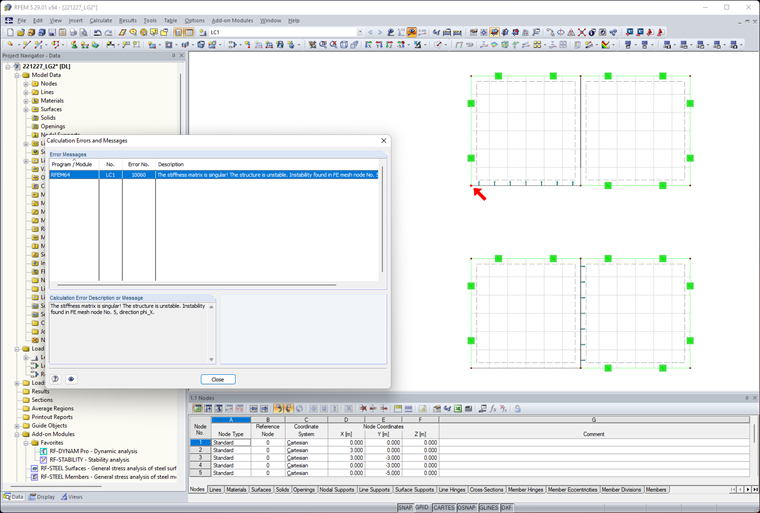Toggle the pin on Project Navigator panel
The height and width of the screenshot is (513, 760).
(x=174, y=56)
